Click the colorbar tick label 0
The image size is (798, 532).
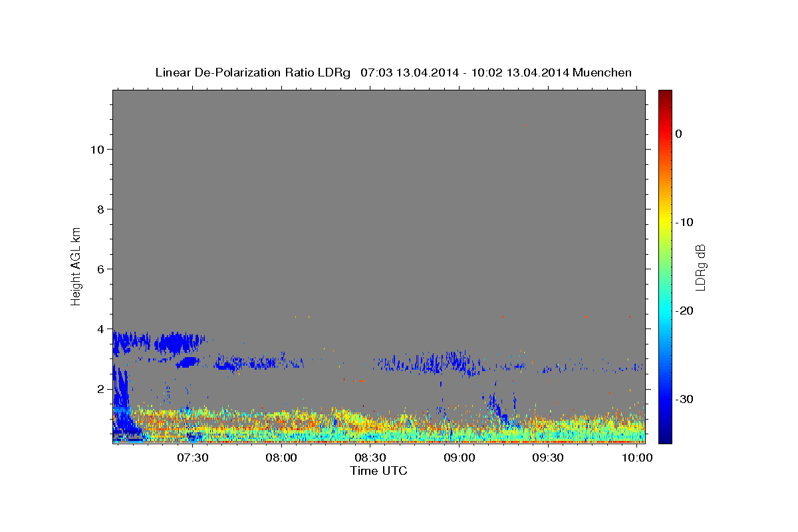tap(679, 134)
